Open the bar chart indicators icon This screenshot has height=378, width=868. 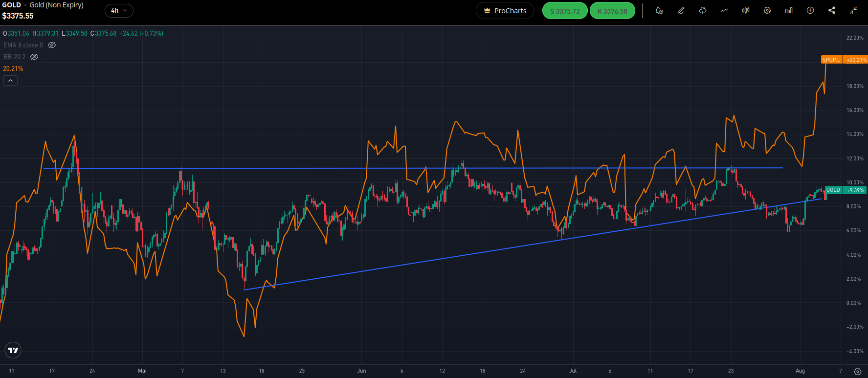click(788, 10)
